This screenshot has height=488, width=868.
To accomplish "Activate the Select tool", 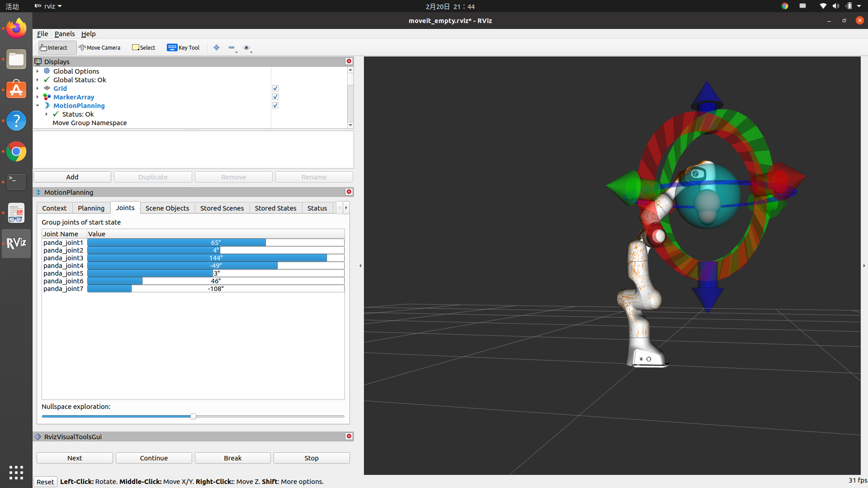I will coord(143,47).
